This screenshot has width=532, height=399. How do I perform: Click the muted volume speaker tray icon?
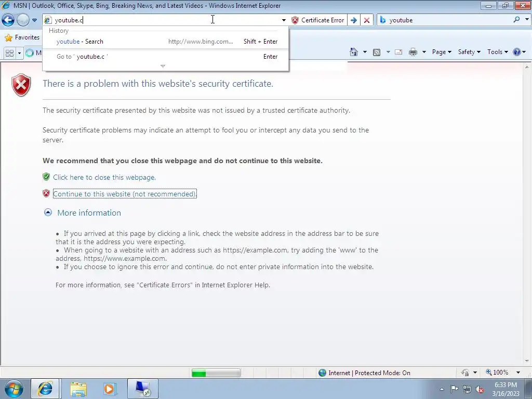pos(480,389)
